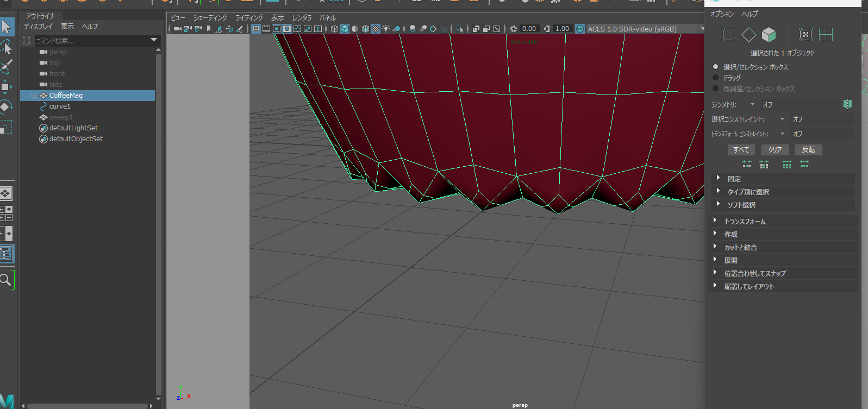868x409 pixels.
Task: Choose the Move tool in toolbox
Action: click(x=6, y=87)
